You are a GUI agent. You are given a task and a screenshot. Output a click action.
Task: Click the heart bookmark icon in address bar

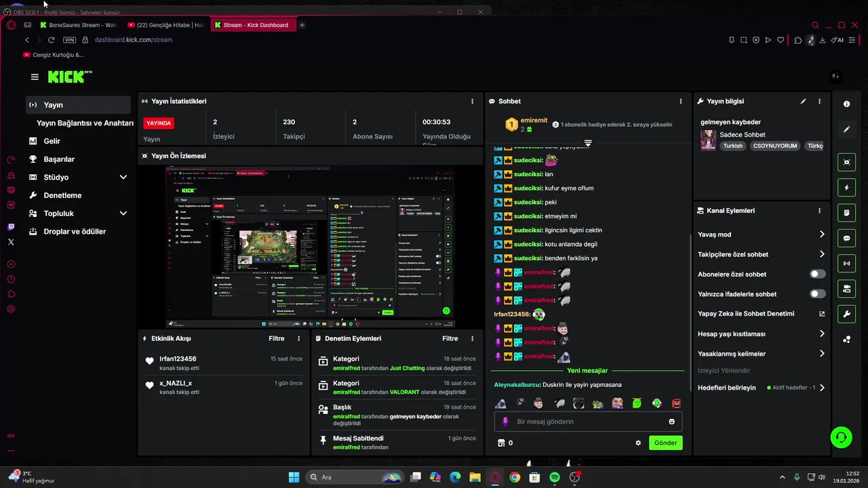pos(781,40)
